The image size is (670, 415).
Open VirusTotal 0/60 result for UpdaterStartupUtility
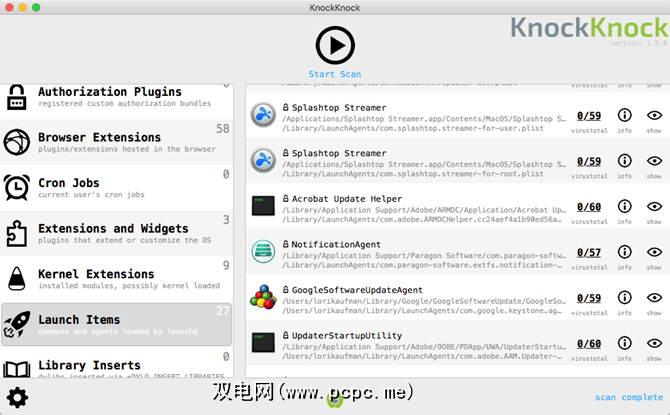[589, 344]
